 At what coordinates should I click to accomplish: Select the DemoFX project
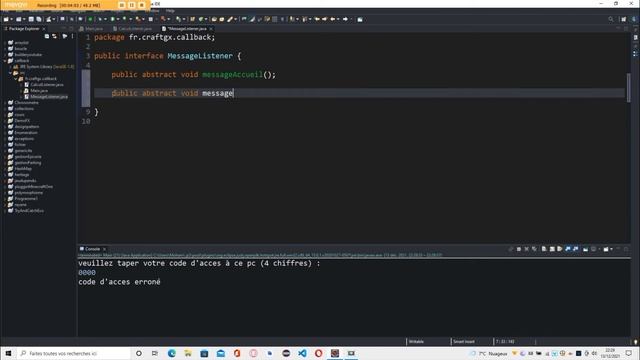tap(22, 121)
